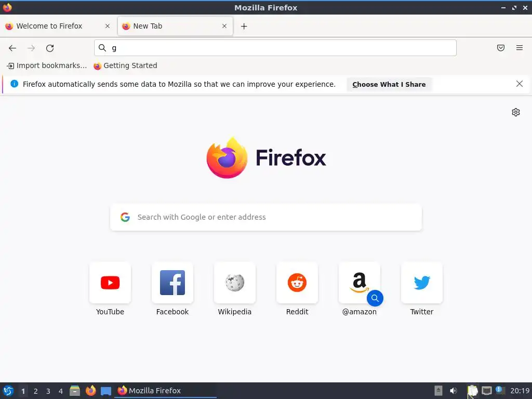Viewport: 532px width, 399px height.
Task: Open new tab personalization gear
Action: (x=516, y=112)
